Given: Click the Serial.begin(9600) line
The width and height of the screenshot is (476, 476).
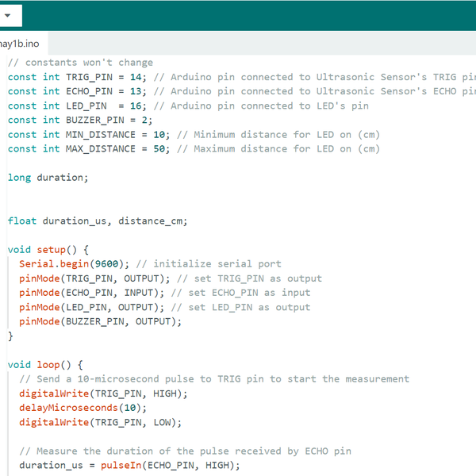Looking at the screenshot, I should tap(150, 264).
